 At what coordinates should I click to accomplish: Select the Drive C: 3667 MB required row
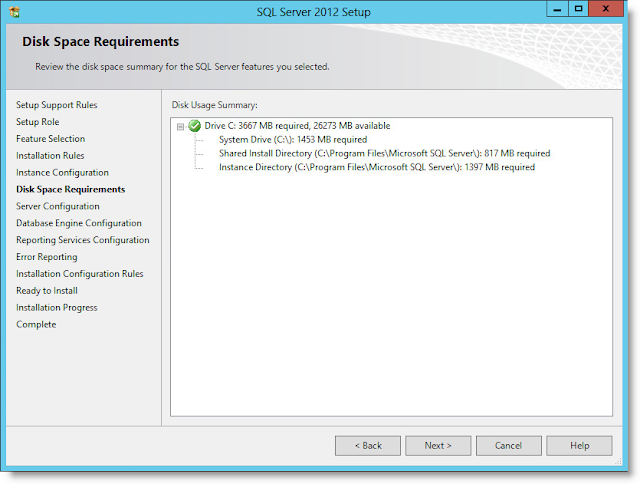[x=297, y=126]
